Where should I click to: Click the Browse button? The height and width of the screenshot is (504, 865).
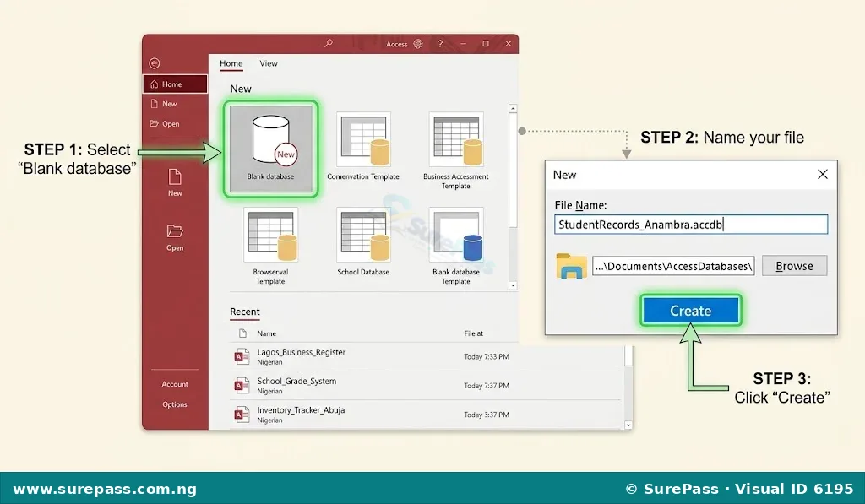pyautogui.click(x=794, y=266)
